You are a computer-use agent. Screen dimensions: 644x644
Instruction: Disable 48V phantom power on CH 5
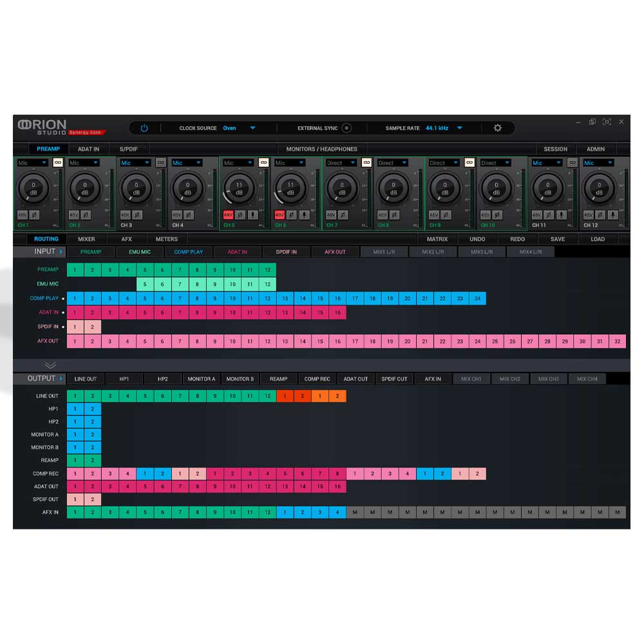[x=228, y=215]
